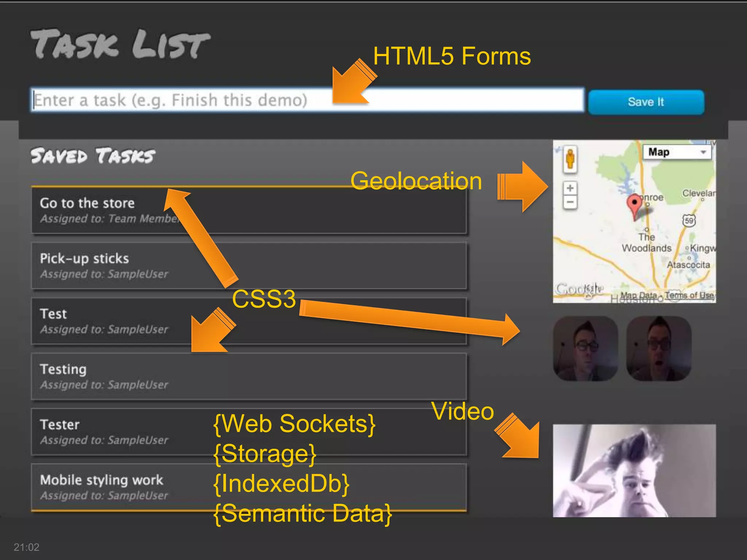
Task: Select the Street View pegman icon
Action: coord(570,159)
